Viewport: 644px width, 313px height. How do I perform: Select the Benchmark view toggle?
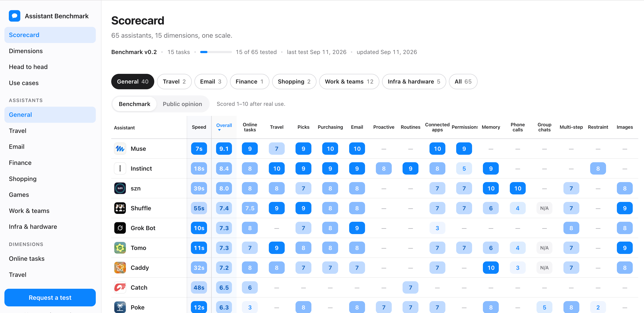(x=134, y=104)
